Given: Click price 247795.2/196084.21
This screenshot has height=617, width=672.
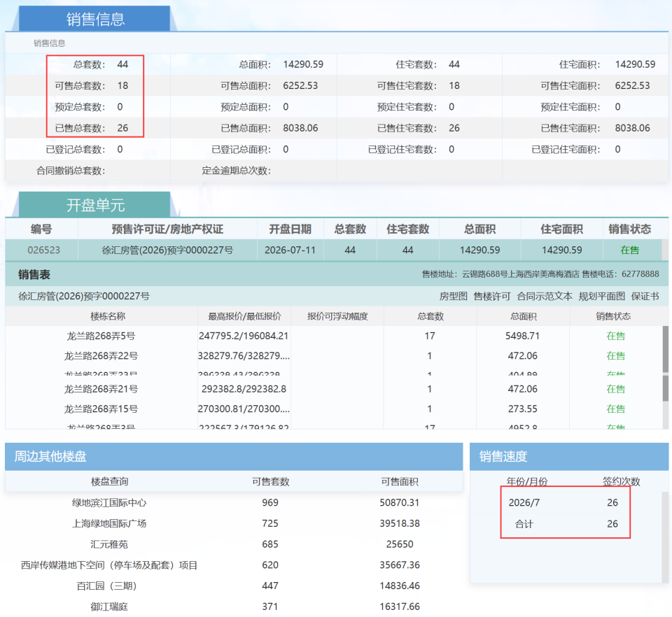Looking at the screenshot, I should (x=244, y=336).
